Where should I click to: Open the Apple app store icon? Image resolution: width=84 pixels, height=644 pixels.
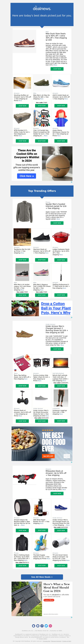34,626
